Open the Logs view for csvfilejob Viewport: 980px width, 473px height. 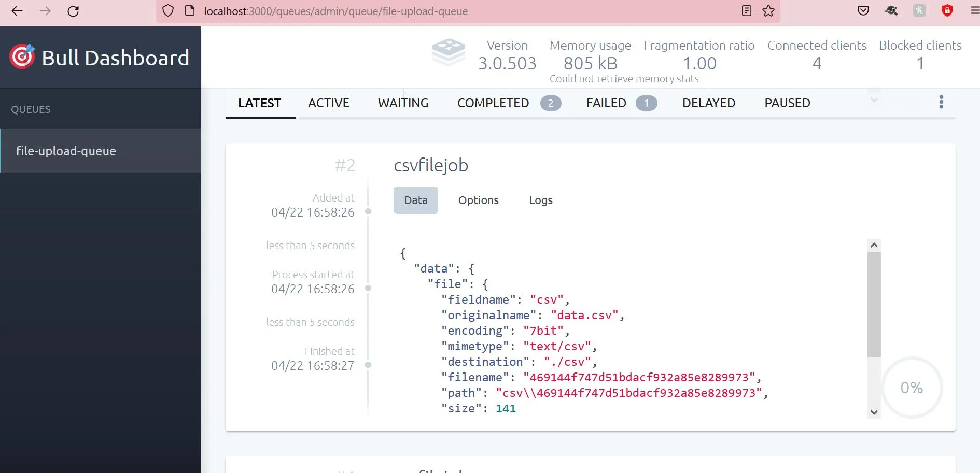(x=540, y=200)
